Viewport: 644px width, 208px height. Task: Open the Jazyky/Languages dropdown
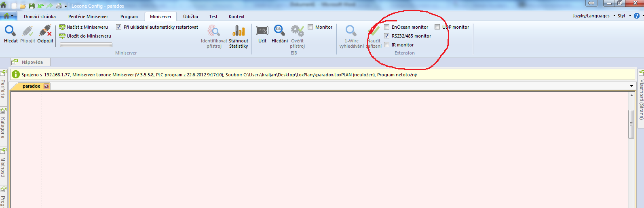pyautogui.click(x=593, y=16)
